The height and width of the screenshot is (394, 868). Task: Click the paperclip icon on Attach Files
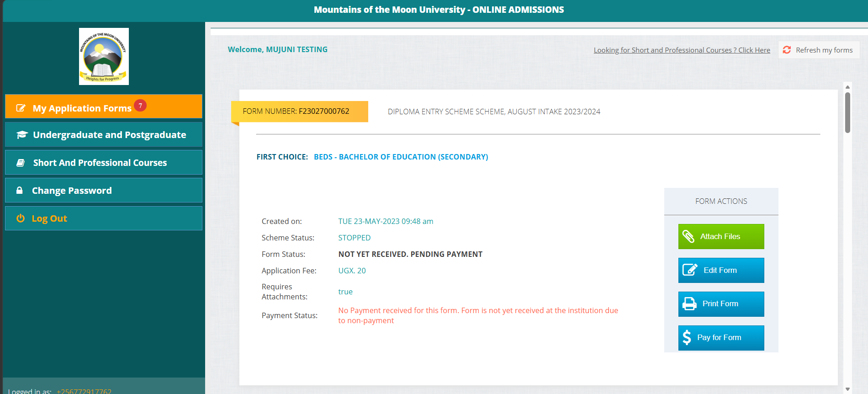(688, 236)
